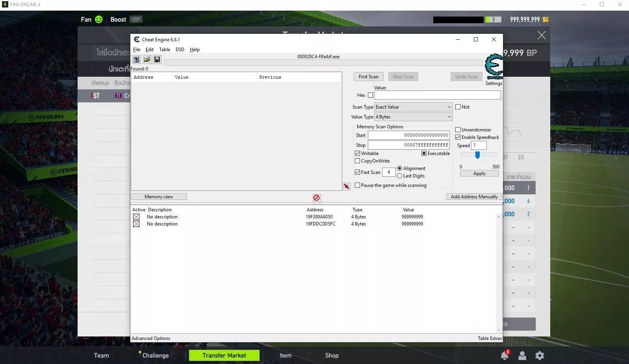Click the Address column header in results

click(152, 77)
